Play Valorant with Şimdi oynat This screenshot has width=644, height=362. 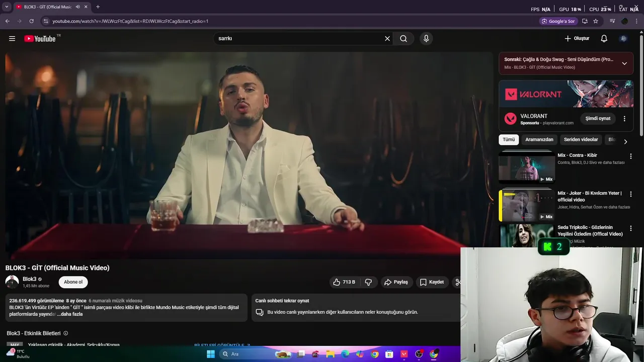coord(598,119)
